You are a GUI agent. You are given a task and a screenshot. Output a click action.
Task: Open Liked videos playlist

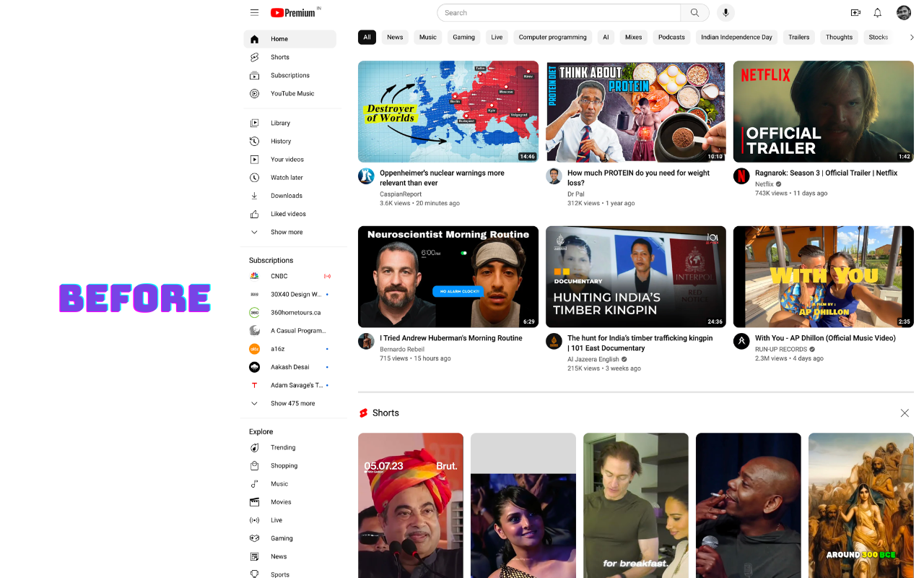coord(289,214)
